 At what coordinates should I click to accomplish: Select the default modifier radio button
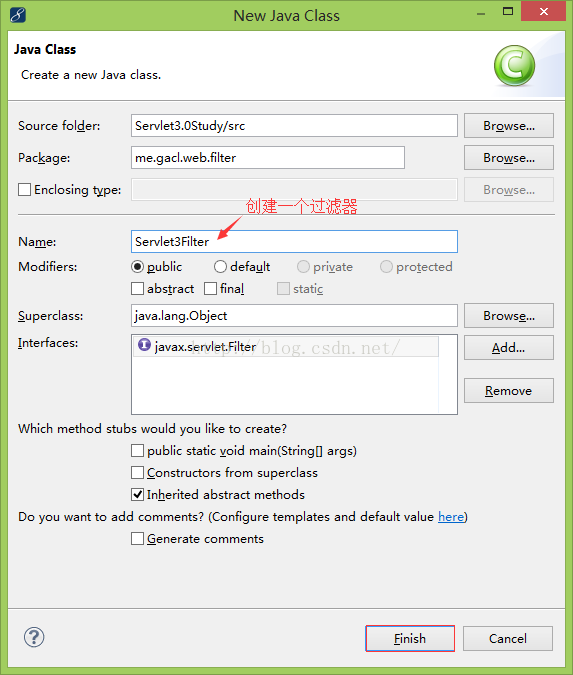pos(220,267)
